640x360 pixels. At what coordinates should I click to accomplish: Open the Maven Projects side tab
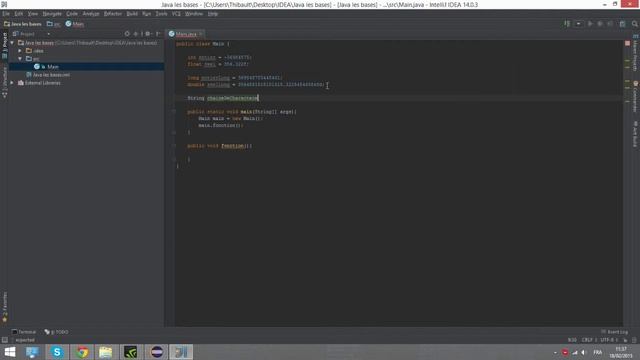636,53
